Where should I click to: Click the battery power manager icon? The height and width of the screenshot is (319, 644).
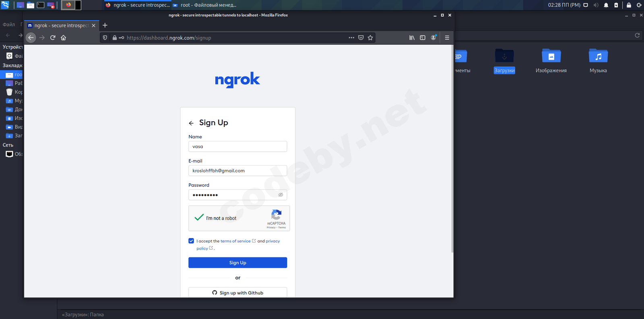(x=616, y=5)
